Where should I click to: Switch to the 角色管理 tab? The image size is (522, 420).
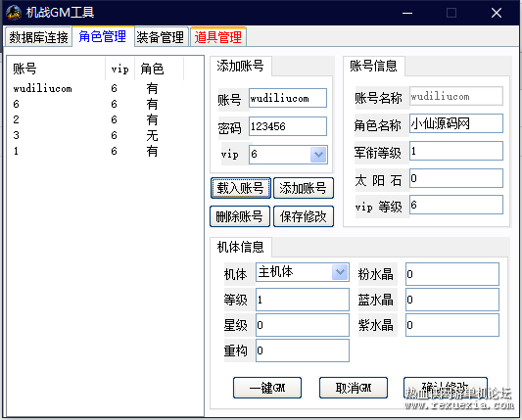tap(103, 36)
